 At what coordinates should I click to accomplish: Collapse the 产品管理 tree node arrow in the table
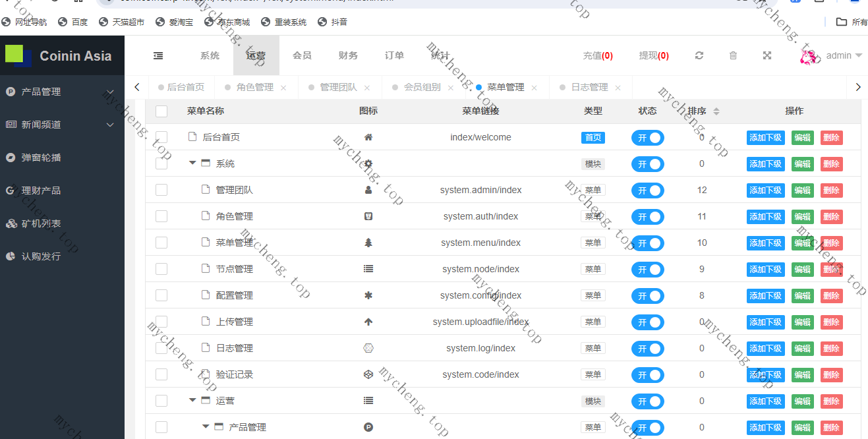(206, 426)
